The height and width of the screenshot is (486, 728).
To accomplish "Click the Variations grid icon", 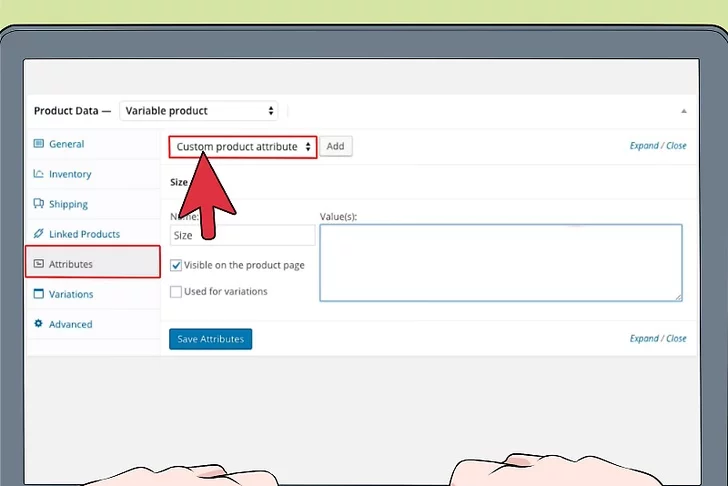I will 39,294.
